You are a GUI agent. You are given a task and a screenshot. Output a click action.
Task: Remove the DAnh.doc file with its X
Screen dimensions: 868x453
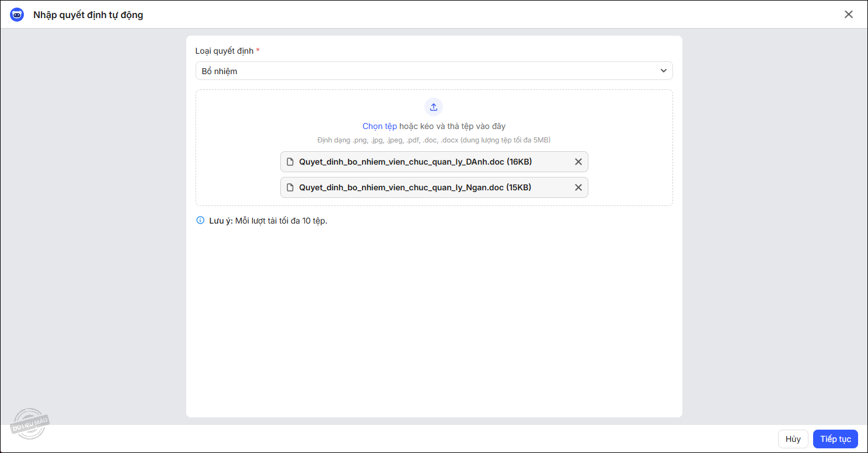578,162
